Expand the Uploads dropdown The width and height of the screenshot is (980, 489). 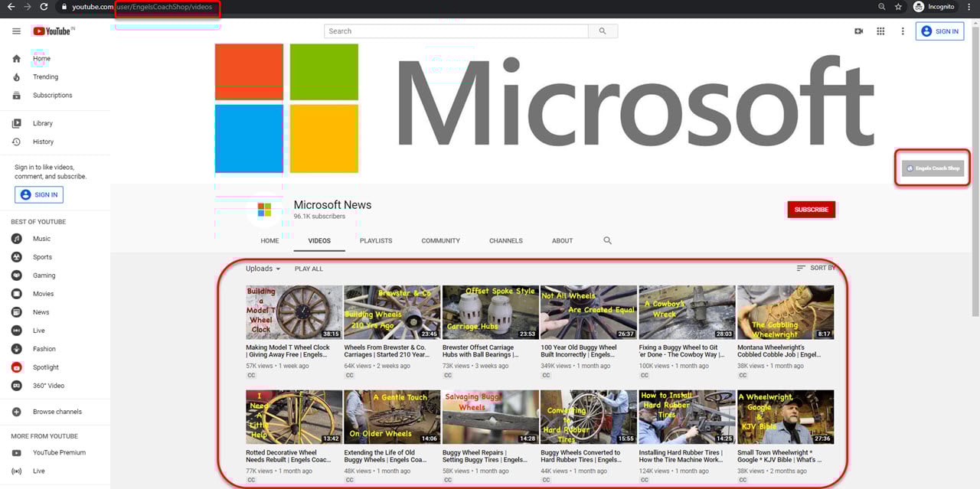tap(263, 269)
